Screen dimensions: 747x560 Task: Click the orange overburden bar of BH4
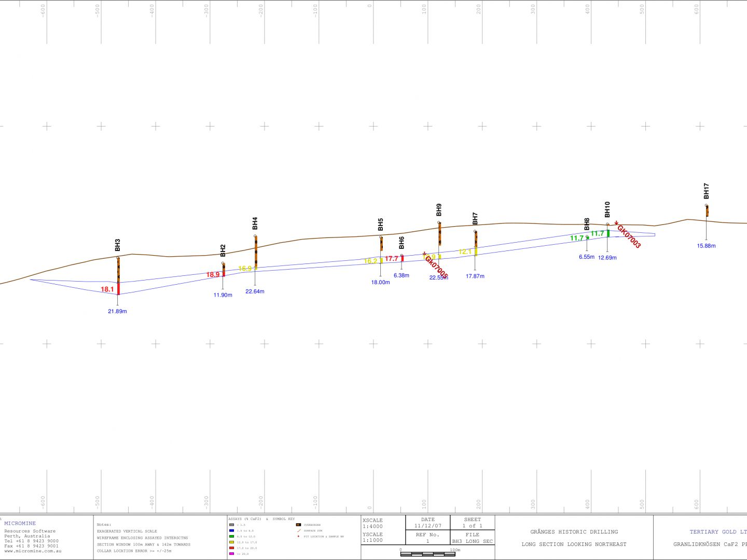(x=256, y=252)
